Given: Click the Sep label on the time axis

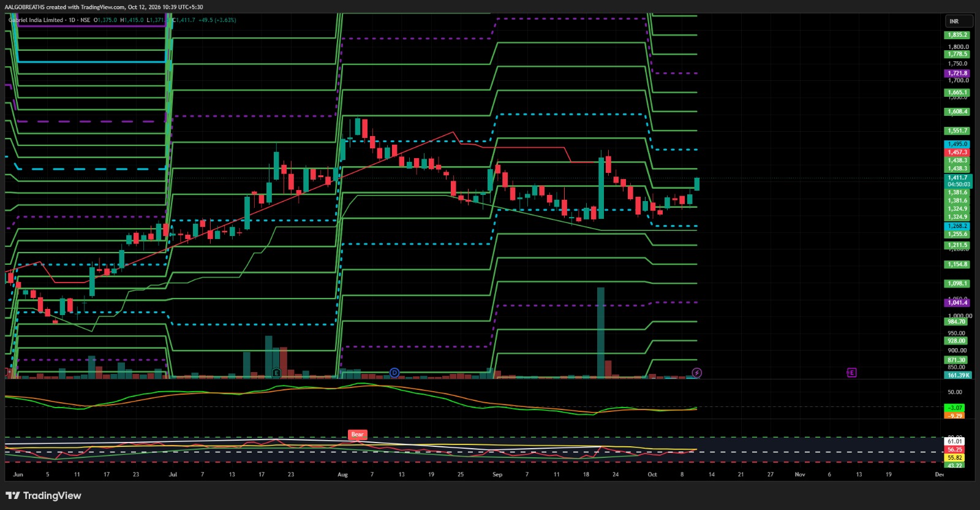Looking at the screenshot, I should click(497, 474).
